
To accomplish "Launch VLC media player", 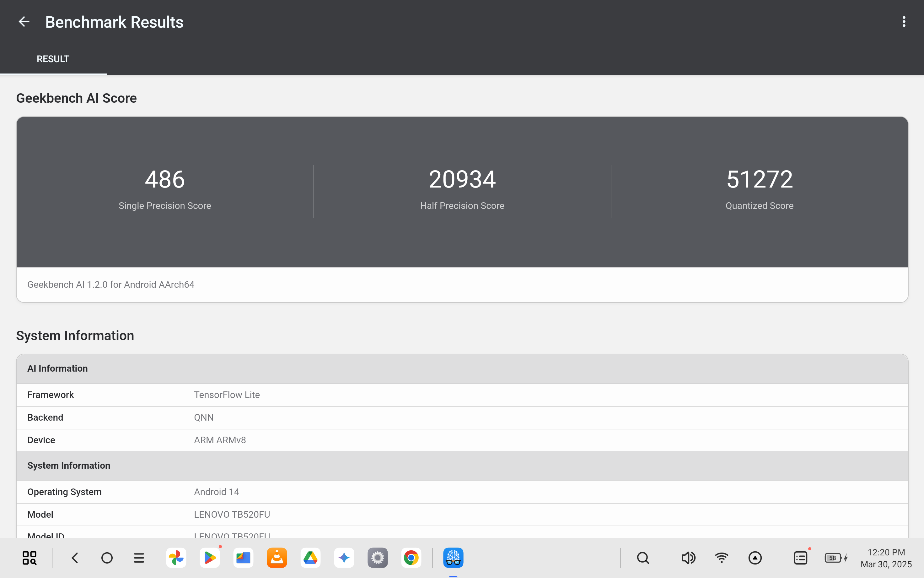I will pos(277,558).
